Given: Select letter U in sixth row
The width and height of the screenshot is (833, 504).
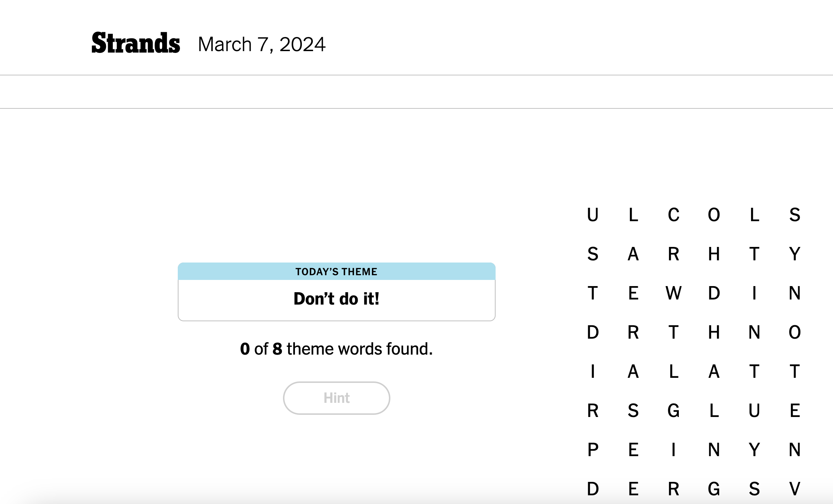Looking at the screenshot, I should 754,410.
